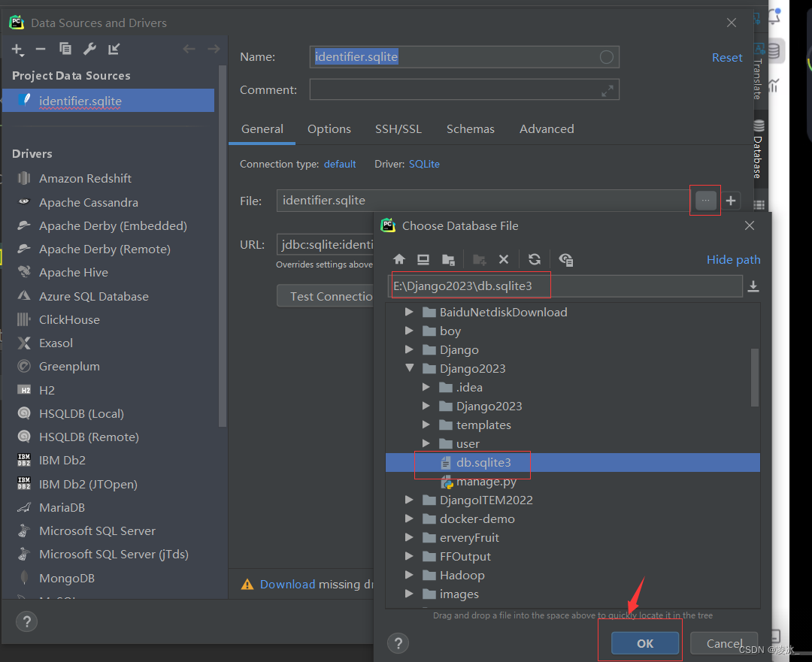The image size is (812, 662).
Task: Open driver settings via the wrench icon
Action: click(89, 49)
